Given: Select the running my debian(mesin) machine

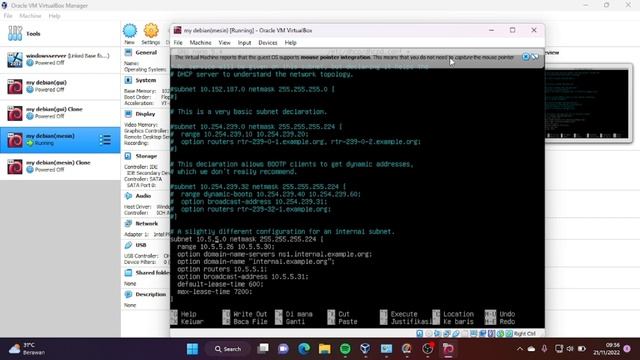Looking at the screenshot, I should pyautogui.click(x=60, y=140).
